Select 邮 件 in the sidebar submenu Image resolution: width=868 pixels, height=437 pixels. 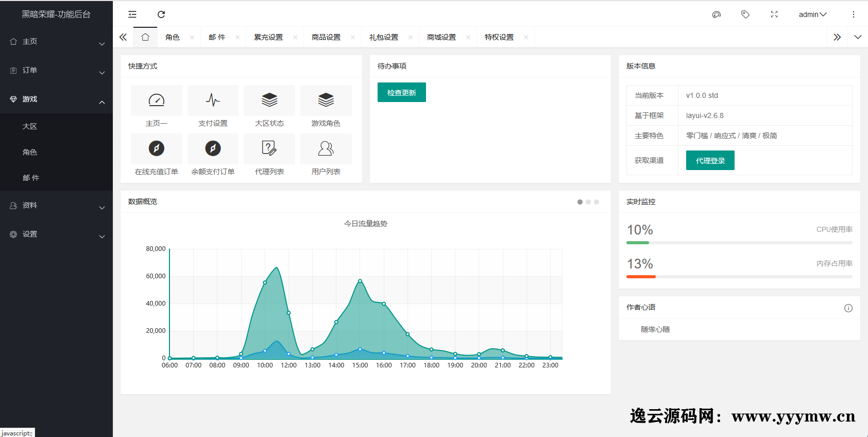pos(56,178)
